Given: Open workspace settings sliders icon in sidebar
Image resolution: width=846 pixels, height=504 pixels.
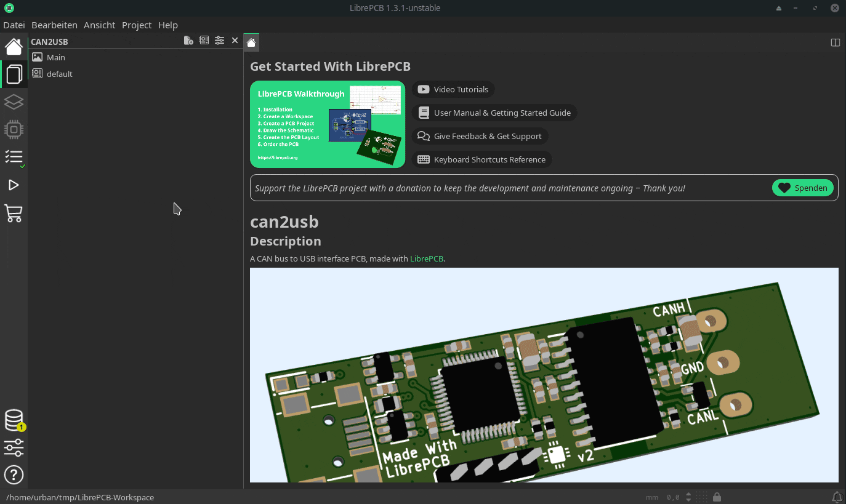Looking at the screenshot, I should [x=14, y=447].
